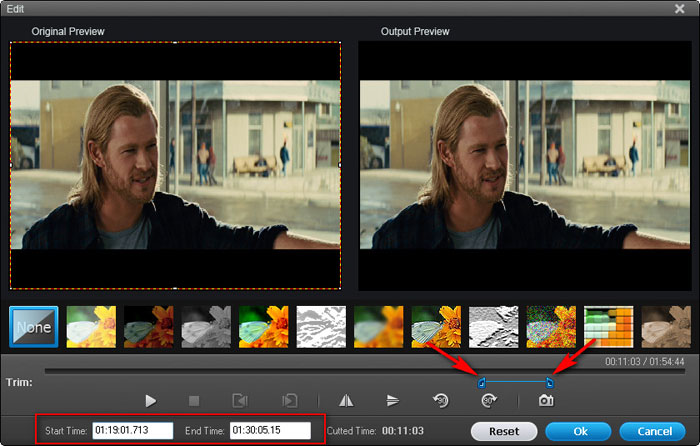700x446 pixels.
Task: Click the 00:11:03 / 01:54:44 time readout
Action: [x=645, y=362]
